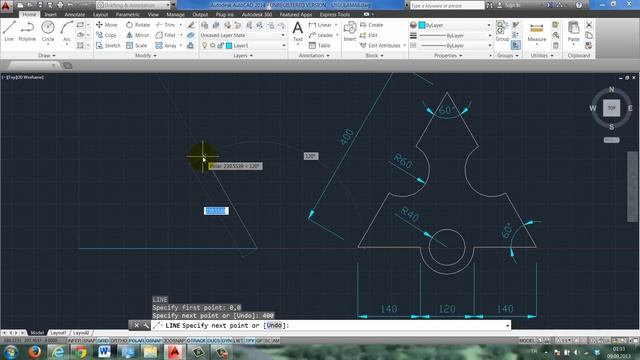Toggle OSNAP in status bar
Viewport: 640px width, 360px height.
click(x=153, y=340)
